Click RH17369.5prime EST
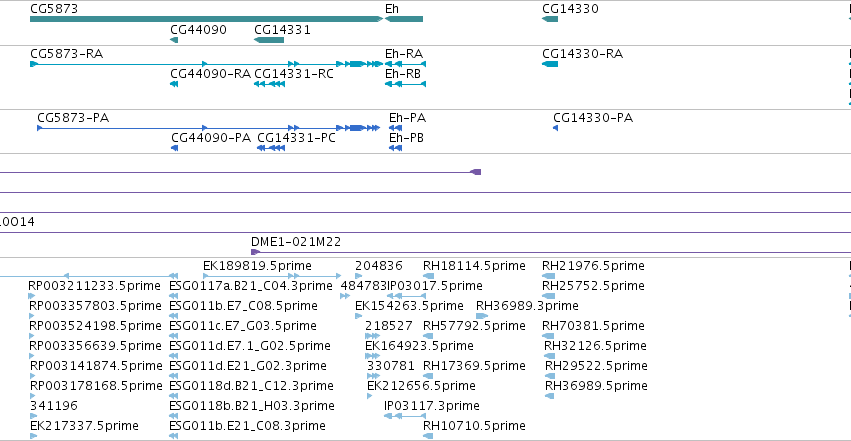Screen dimensions: 851x441 point(428,376)
